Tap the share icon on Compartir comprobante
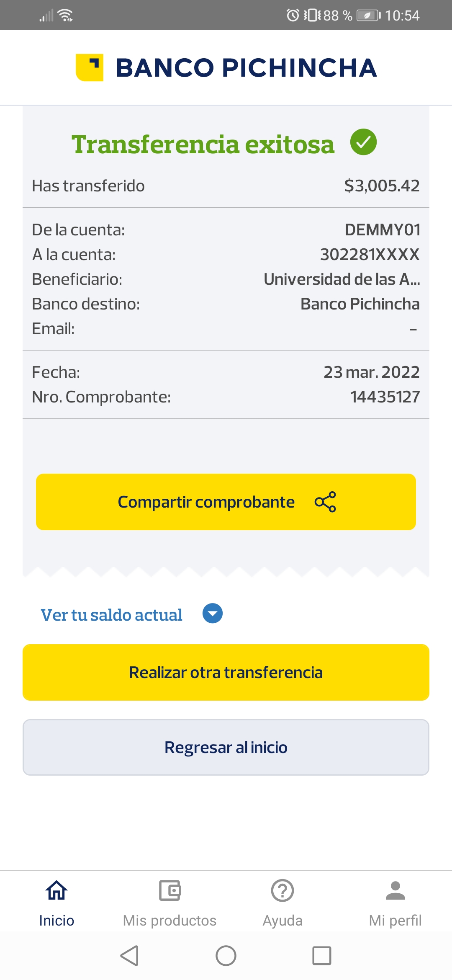This screenshot has width=452, height=980. (x=325, y=502)
